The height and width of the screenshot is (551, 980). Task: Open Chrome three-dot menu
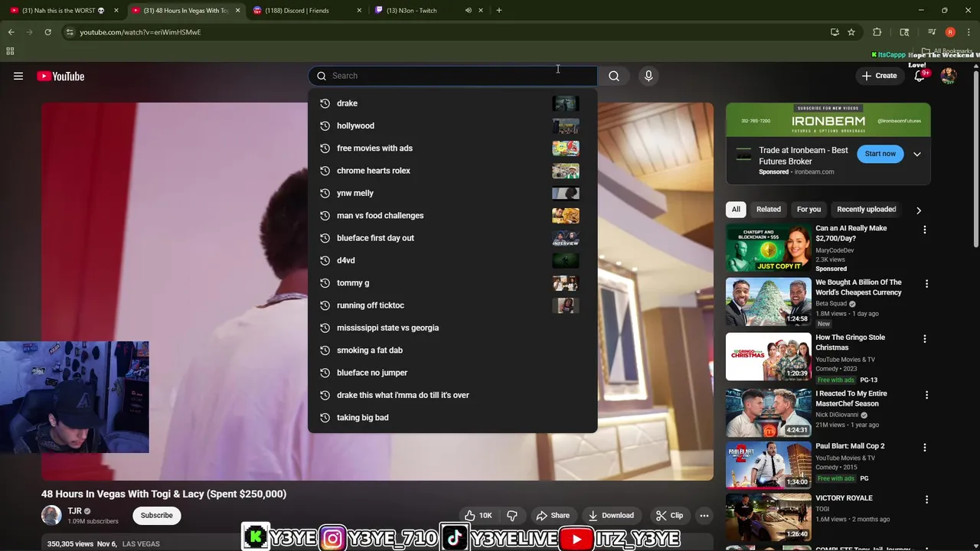click(969, 32)
